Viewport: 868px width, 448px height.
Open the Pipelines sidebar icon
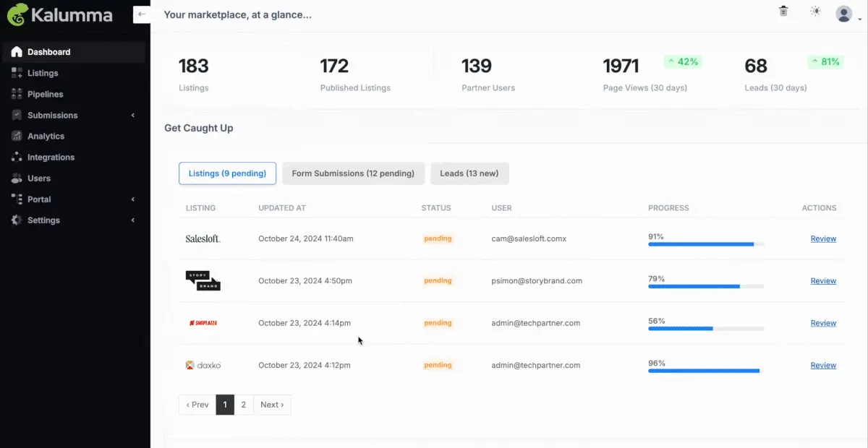coord(16,94)
